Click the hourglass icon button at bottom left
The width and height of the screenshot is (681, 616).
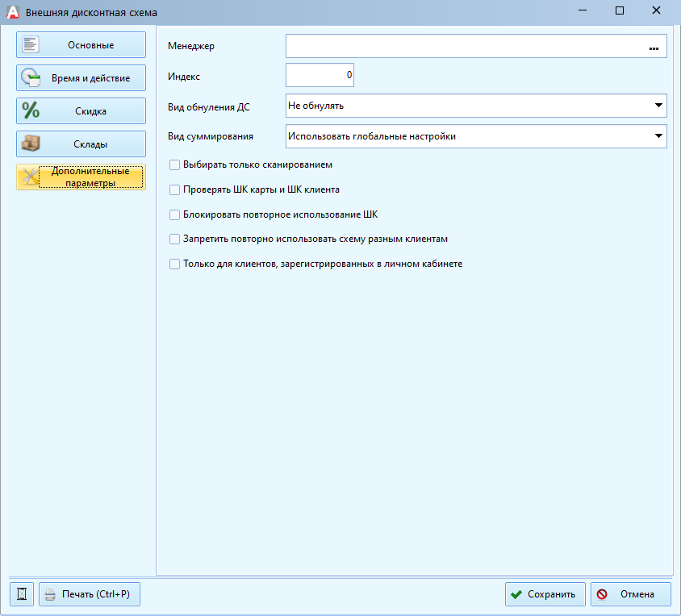[22, 594]
